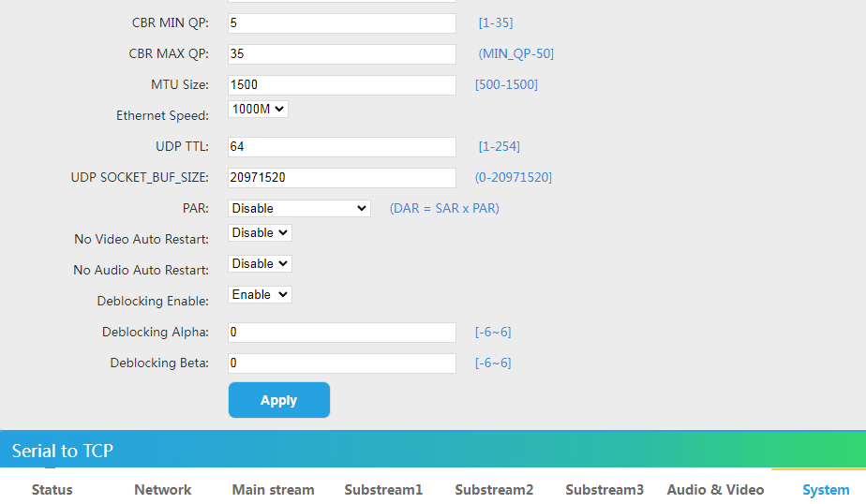Click the Deblocking Enable label
866x504 pixels.
click(x=153, y=301)
